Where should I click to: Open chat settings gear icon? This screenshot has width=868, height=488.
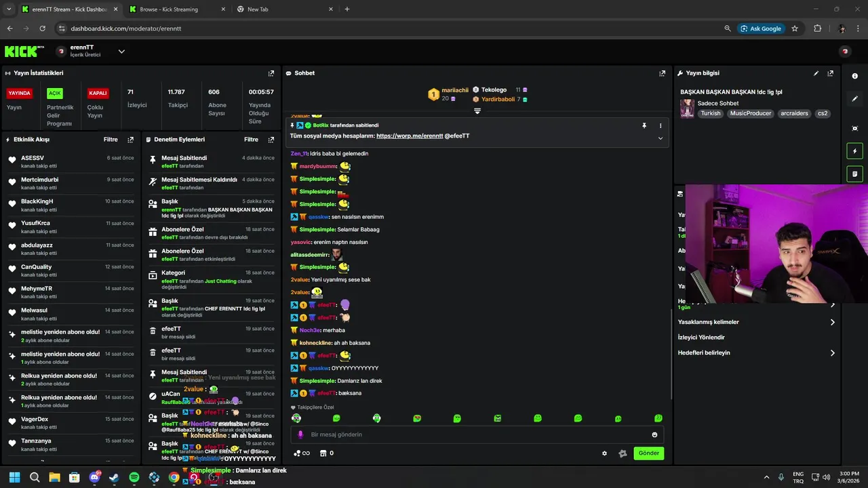coord(604,453)
